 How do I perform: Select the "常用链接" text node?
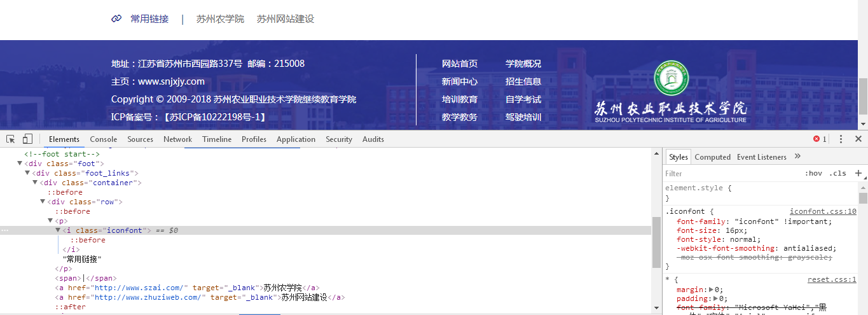(82, 259)
